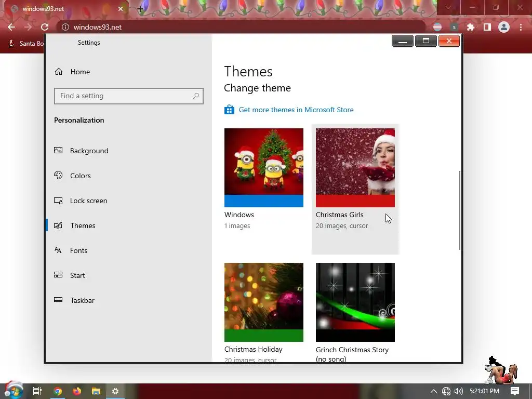Focus the Find a setting search box
The width and height of the screenshot is (532, 399).
coord(129,96)
